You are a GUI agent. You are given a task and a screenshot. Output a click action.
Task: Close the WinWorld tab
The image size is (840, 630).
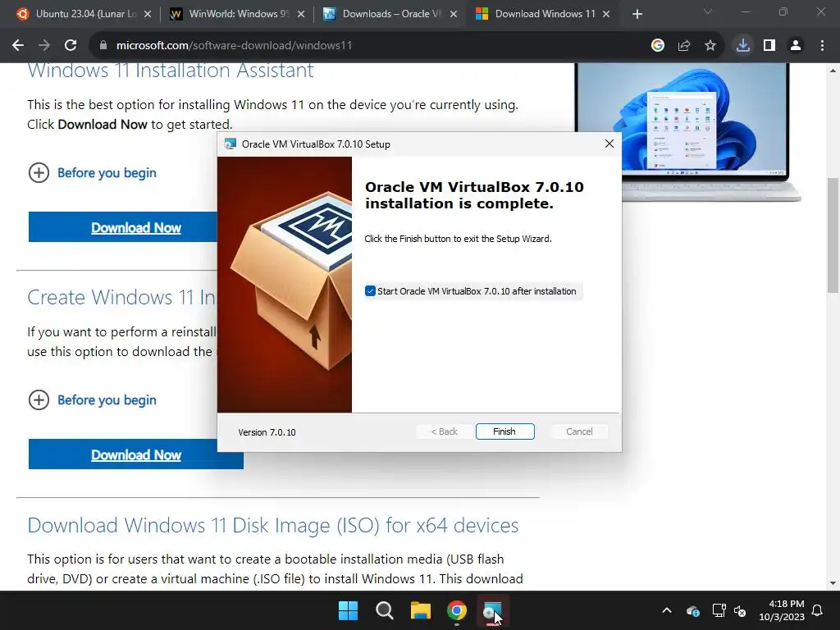click(301, 14)
